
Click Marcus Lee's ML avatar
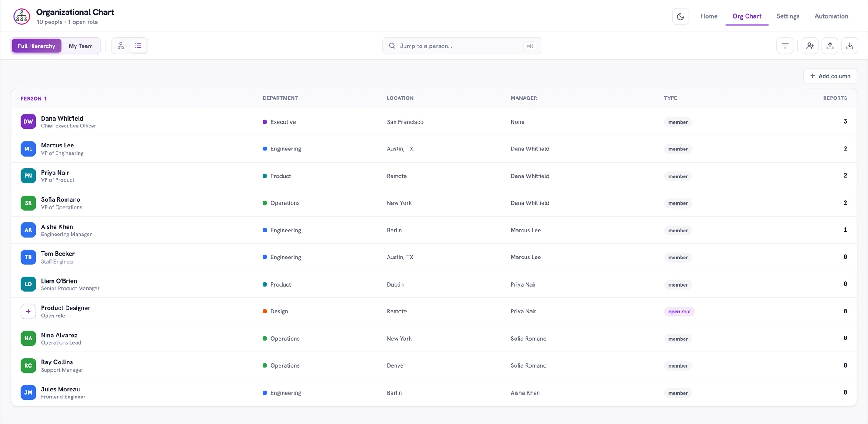pyautogui.click(x=28, y=149)
